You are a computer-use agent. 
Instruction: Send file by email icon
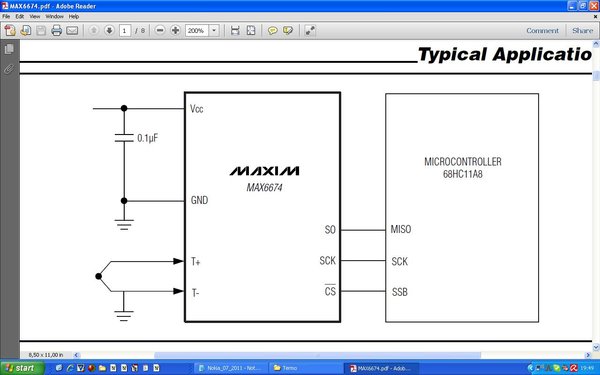pos(72,30)
